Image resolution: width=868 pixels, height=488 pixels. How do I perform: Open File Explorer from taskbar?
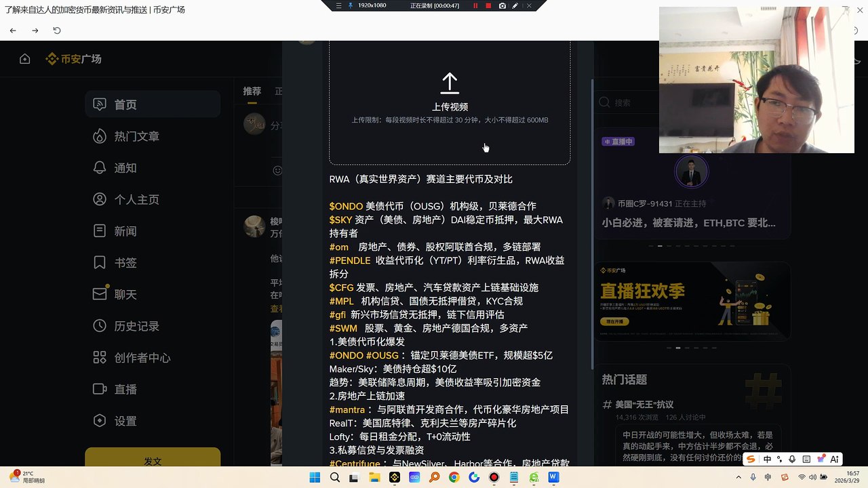tap(374, 477)
